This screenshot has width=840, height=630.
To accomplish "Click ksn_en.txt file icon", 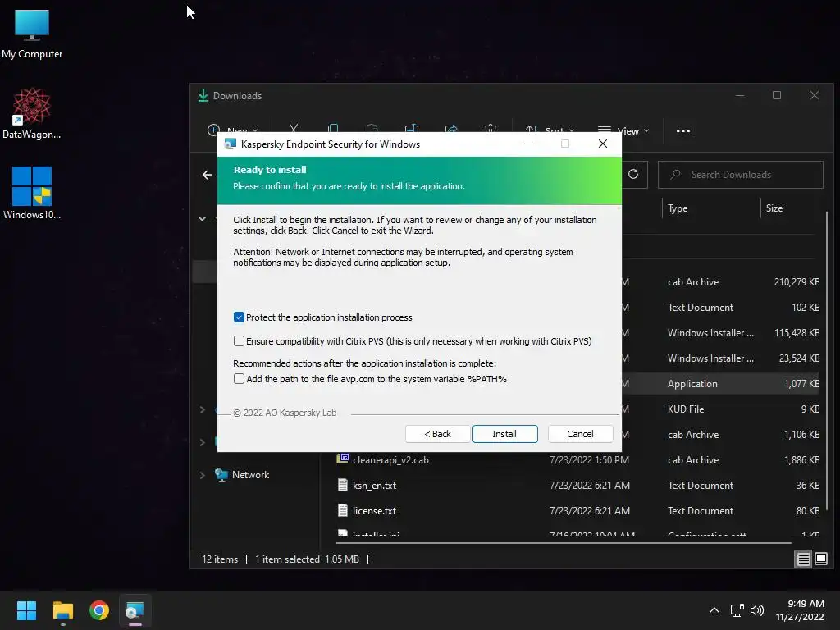I will pos(343,485).
